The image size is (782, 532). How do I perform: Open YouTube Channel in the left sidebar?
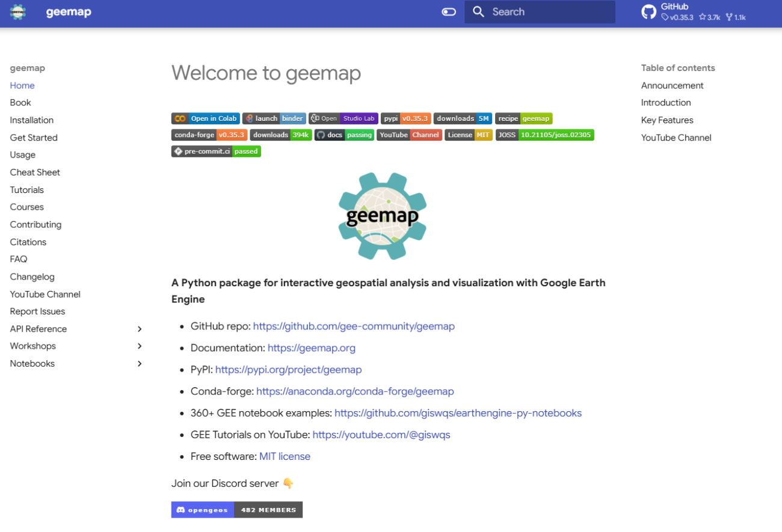coord(45,294)
